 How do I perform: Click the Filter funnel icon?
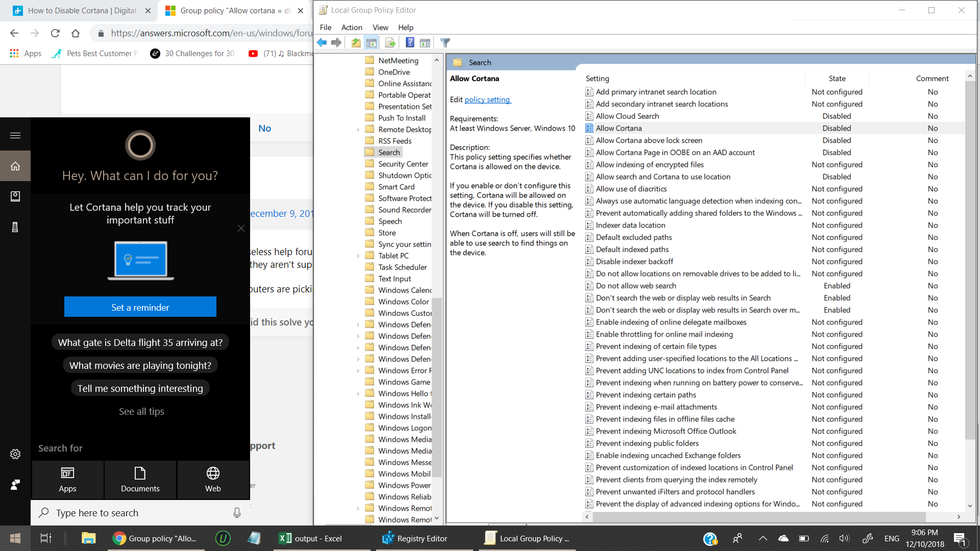point(445,43)
